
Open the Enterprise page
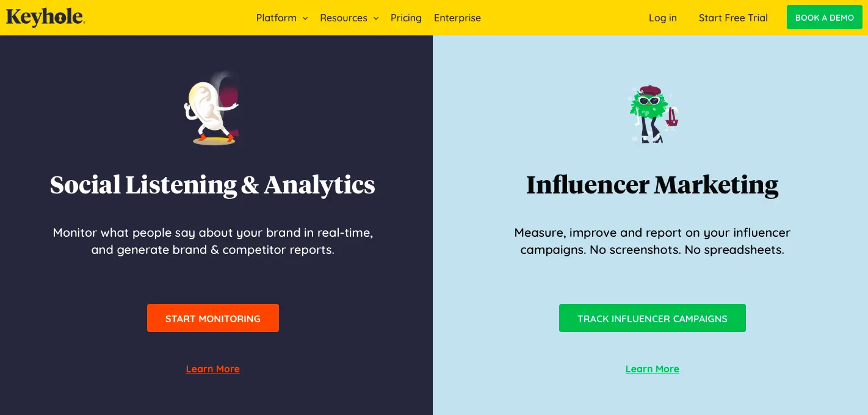click(457, 18)
